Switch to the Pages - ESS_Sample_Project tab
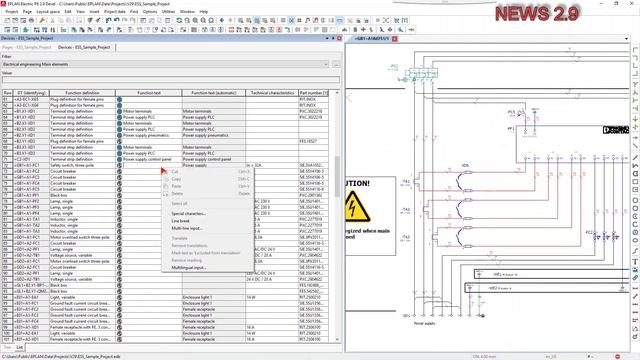The width and height of the screenshot is (640, 360). point(27,47)
